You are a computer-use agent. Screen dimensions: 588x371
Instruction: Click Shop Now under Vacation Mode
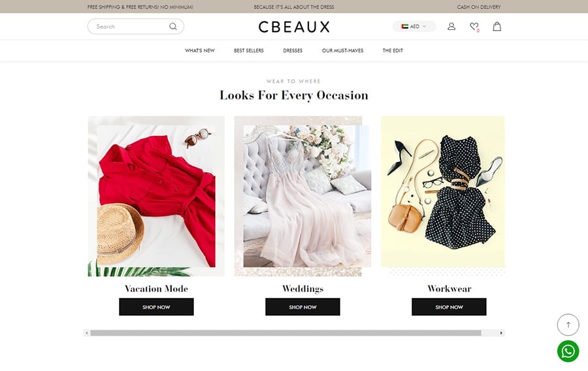coord(156,307)
